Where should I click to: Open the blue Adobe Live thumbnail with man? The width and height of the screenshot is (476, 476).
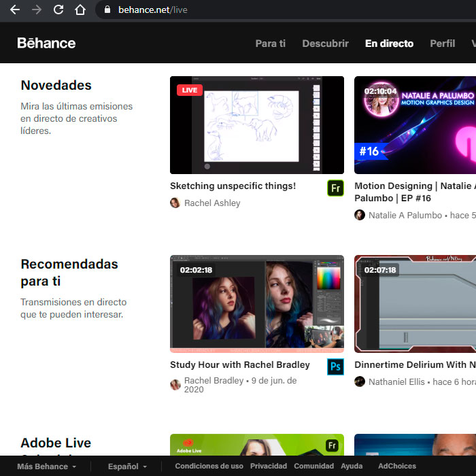click(x=415, y=445)
